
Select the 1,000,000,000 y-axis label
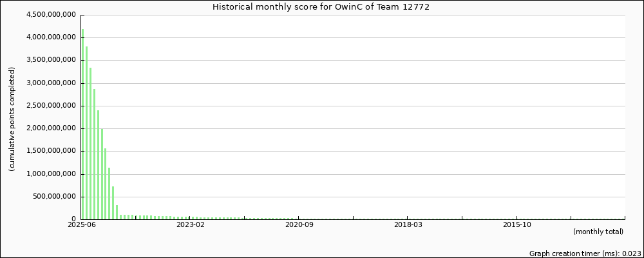coord(52,174)
